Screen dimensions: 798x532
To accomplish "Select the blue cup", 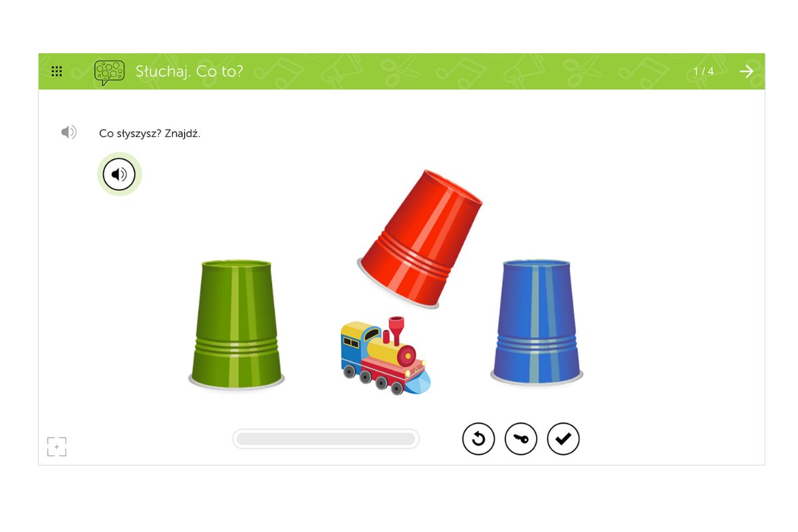I will [537, 322].
